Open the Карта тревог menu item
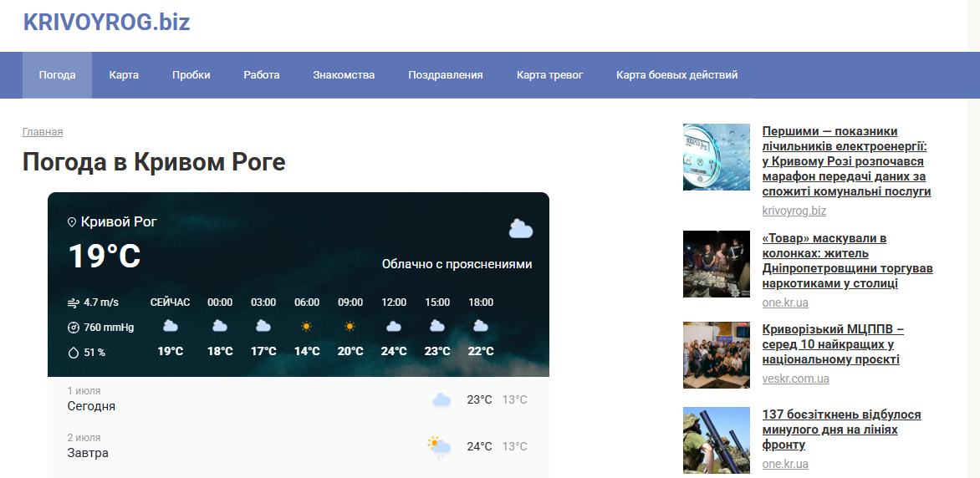This screenshot has height=478, width=980. tap(550, 75)
